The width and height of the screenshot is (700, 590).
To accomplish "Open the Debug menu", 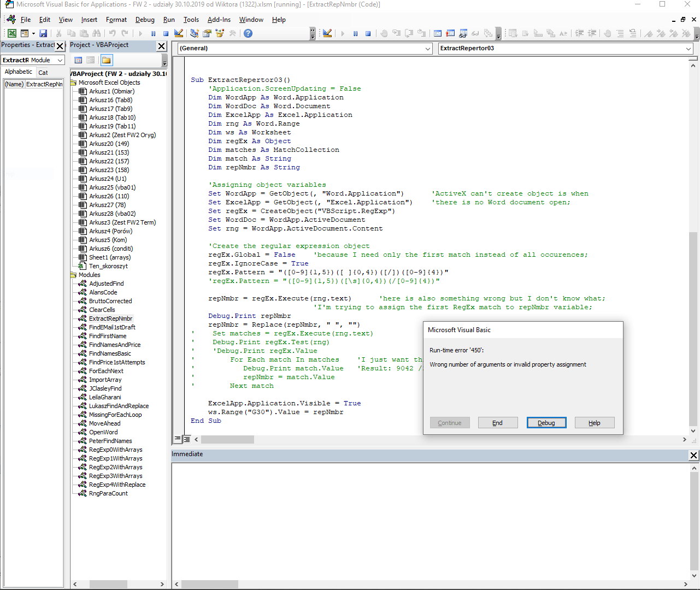I will pyautogui.click(x=145, y=20).
